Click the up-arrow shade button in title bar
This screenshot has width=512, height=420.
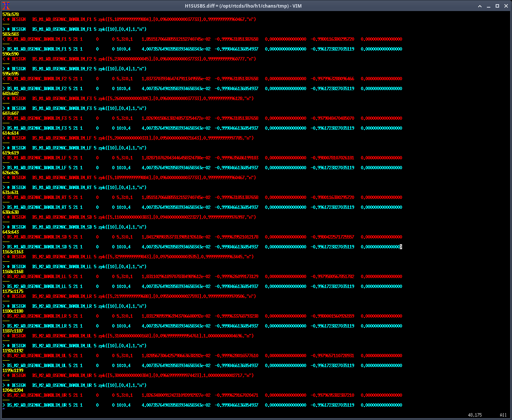pyautogui.click(x=480, y=6)
